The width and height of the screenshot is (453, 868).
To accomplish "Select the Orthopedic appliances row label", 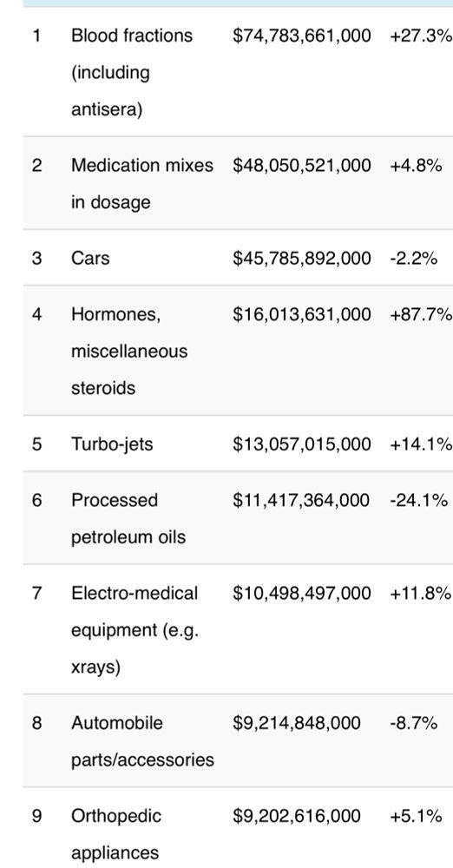I will pos(116,834).
